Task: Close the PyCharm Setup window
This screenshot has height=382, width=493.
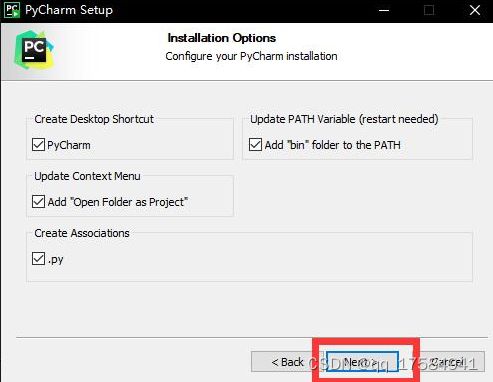Action: pos(475,10)
